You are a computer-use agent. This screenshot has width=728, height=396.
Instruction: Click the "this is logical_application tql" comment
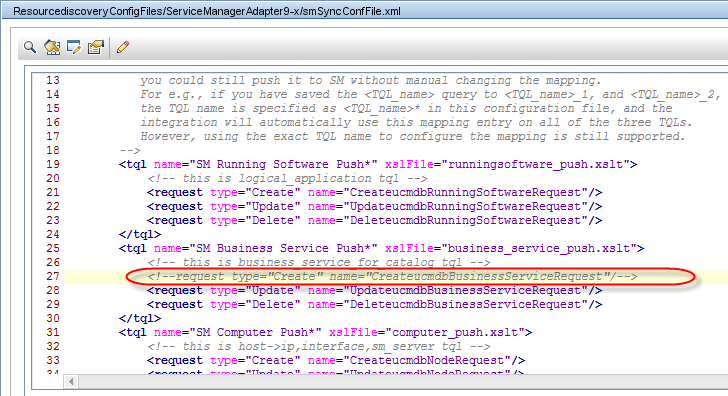tap(287, 178)
